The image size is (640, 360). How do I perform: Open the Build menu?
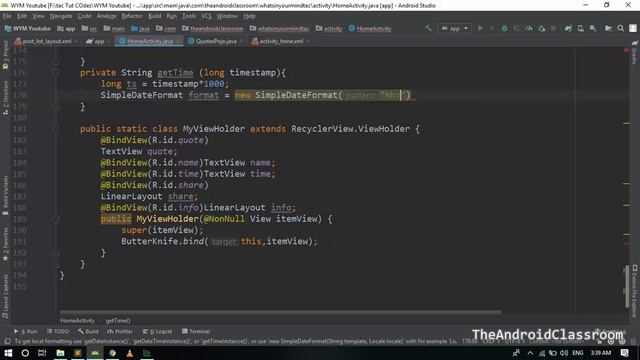(x=155, y=16)
